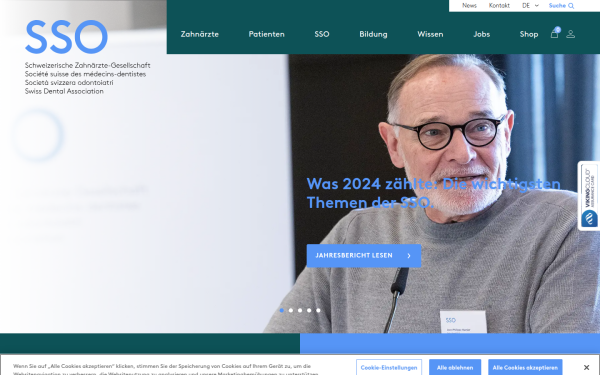Open Cookie-Einstellungen
Viewport: 600px width, 375px height.
389,367
